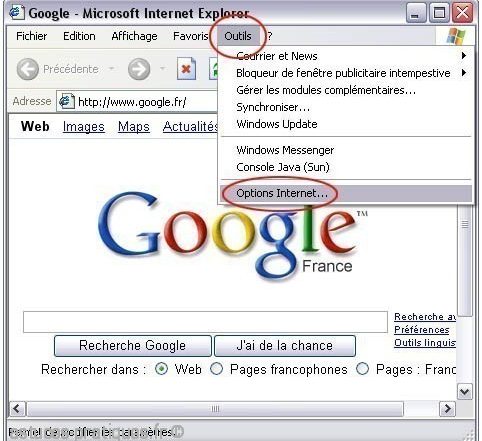Click the horizontal scrollbar thumb
The width and height of the screenshot is (482, 441).
pos(215,409)
